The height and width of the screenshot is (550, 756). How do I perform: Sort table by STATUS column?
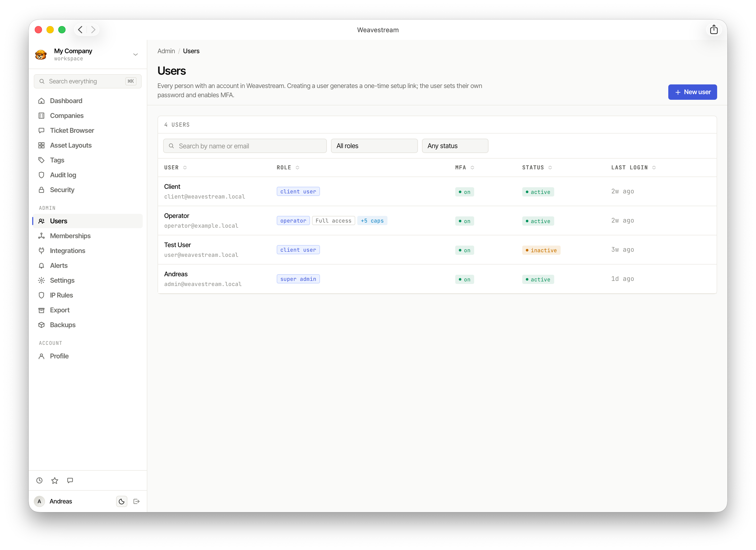(537, 168)
